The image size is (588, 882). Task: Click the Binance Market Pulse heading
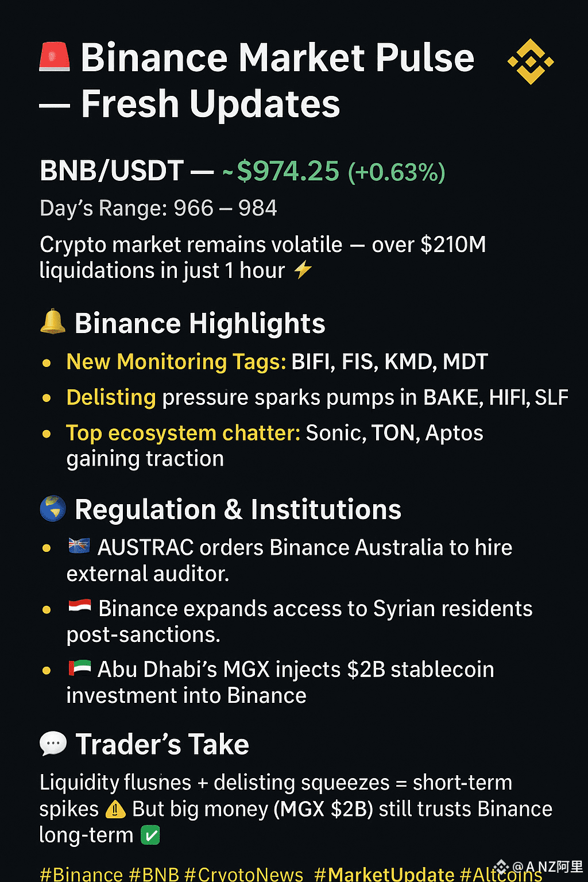pos(277,57)
